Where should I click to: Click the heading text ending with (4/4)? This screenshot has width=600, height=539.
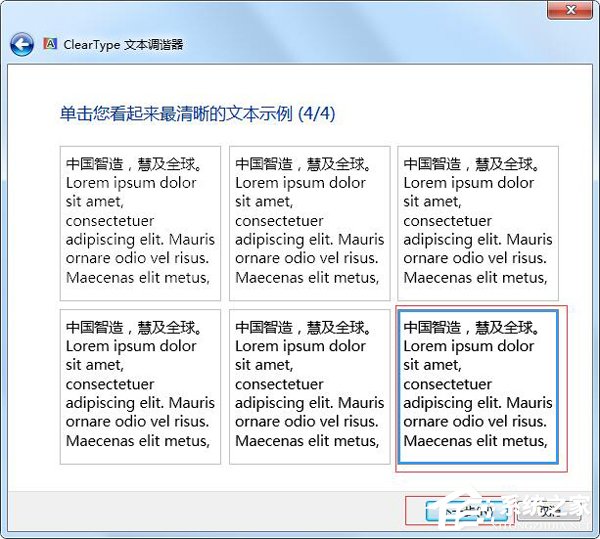pyautogui.click(x=197, y=114)
